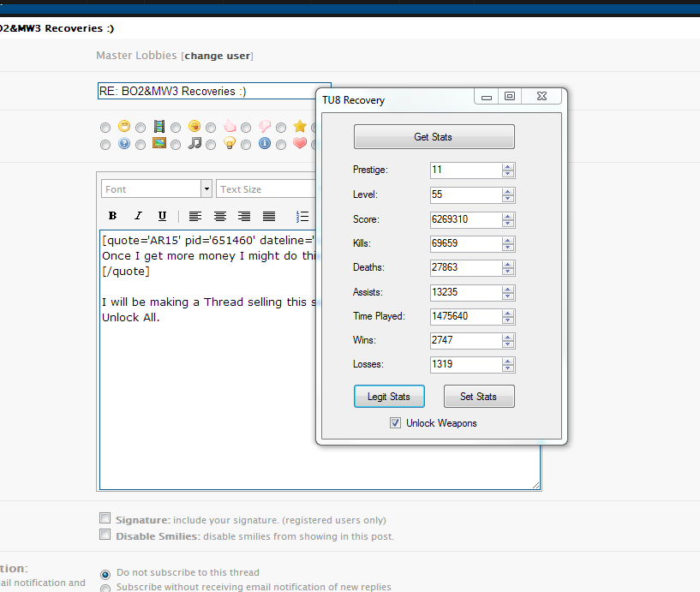Center align text in editor toolbar
The width and height of the screenshot is (700, 592).
(x=219, y=217)
